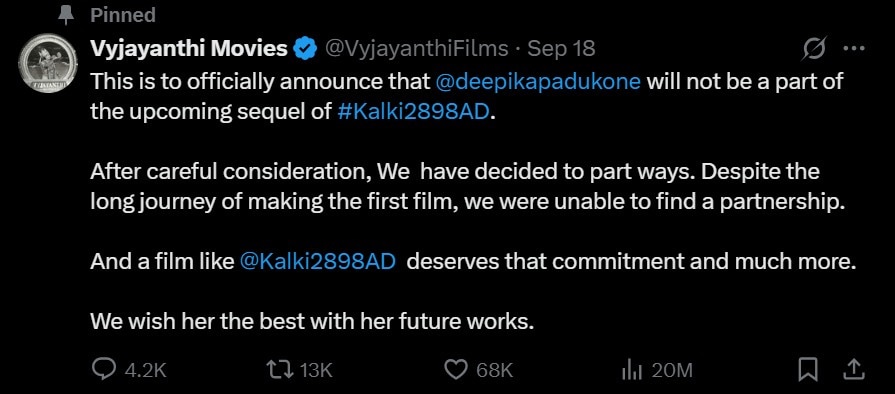Viewport: 895px width, 394px height.
Task: Open the three-dot more options menu
Action: [854, 49]
